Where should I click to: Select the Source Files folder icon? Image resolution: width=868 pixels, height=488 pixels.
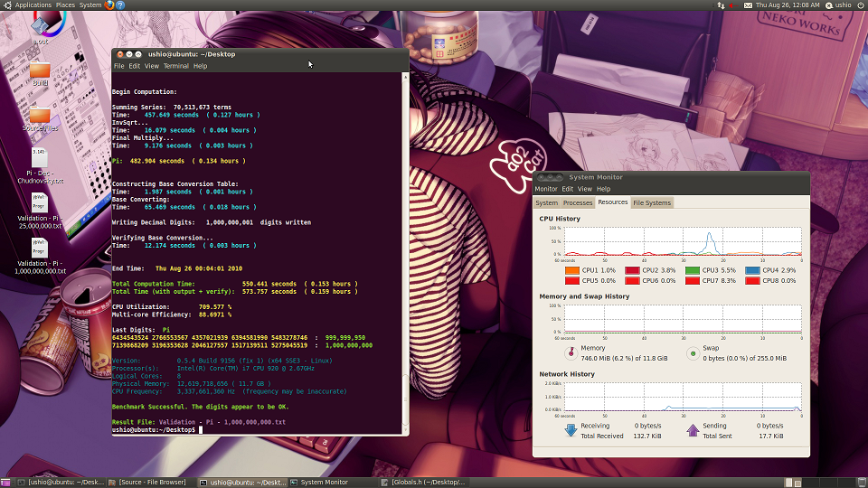40,116
